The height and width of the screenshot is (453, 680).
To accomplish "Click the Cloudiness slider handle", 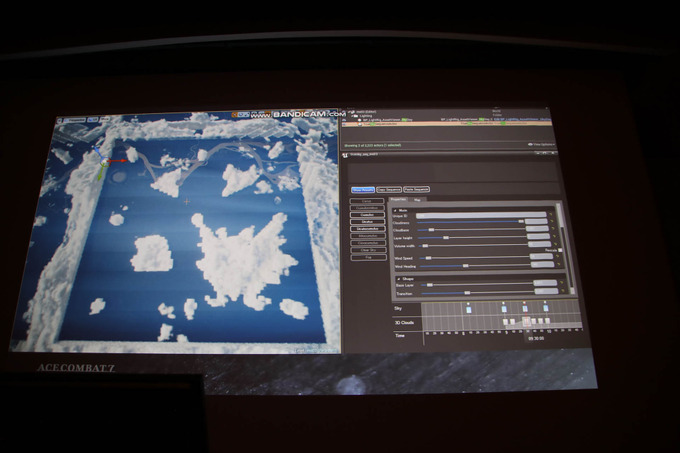I will (x=521, y=222).
